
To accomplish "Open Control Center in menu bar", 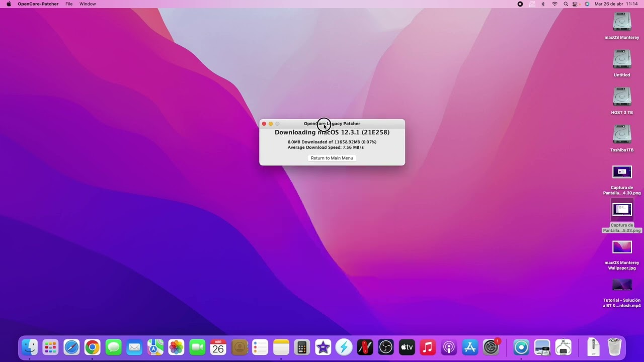I will tap(576, 4).
